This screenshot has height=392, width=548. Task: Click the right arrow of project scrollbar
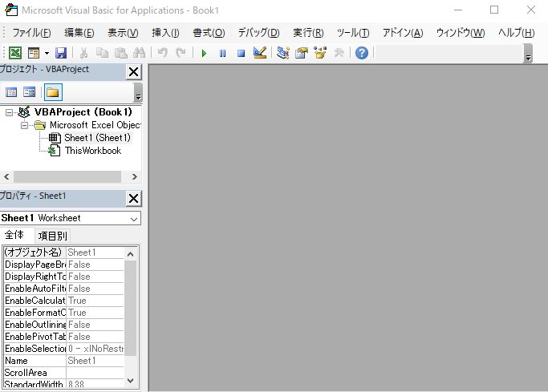pyautogui.click(x=135, y=177)
